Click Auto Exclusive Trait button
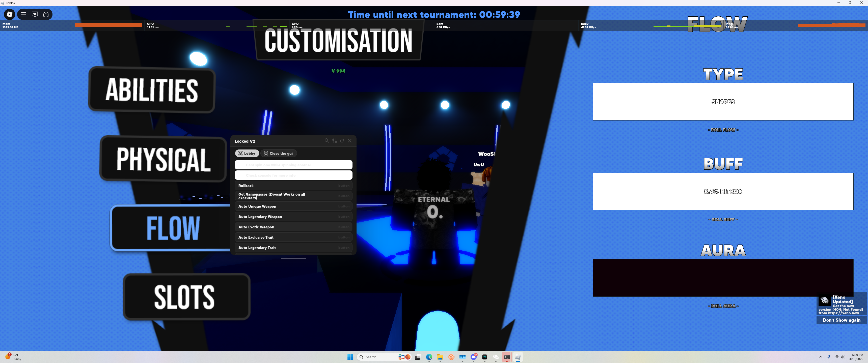868x363 pixels. click(293, 237)
